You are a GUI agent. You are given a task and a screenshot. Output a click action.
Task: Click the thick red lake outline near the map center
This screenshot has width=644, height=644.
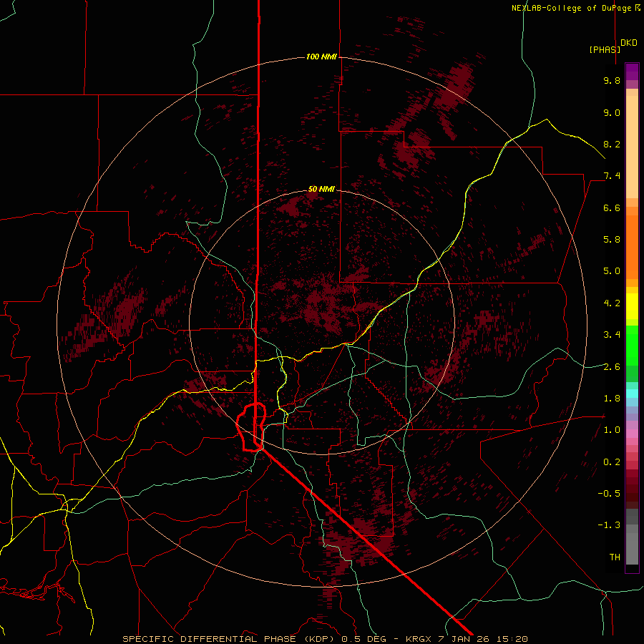[x=250, y=427]
